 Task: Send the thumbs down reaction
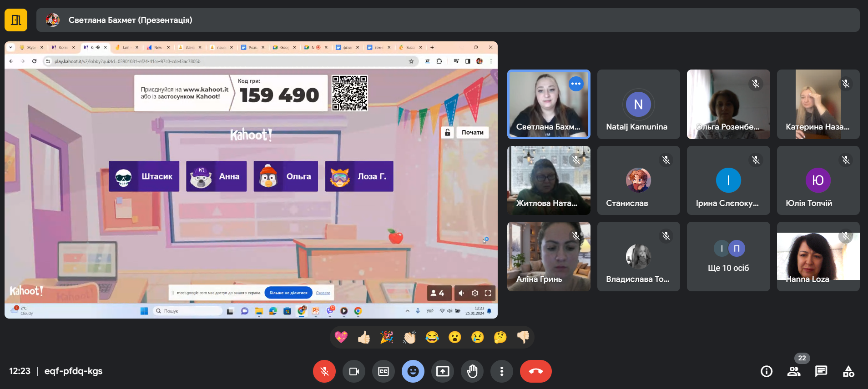point(523,337)
